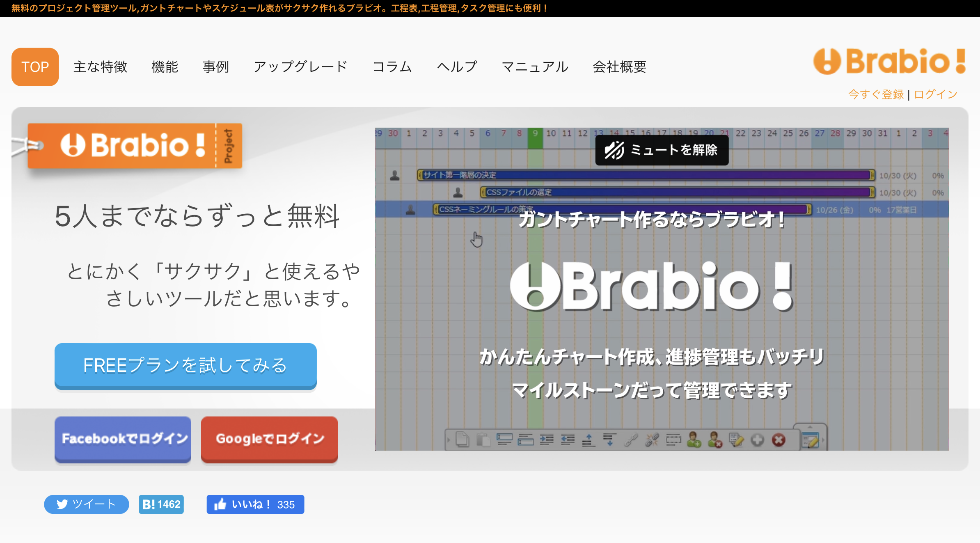Open the TOP tab
Image resolution: width=980 pixels, height=543 pixels.
click(x=35, y=67)
